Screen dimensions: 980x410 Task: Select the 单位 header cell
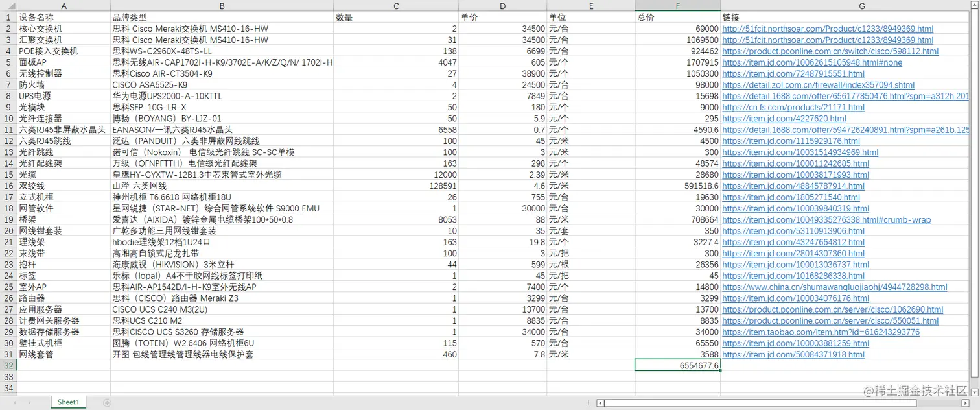coord(590,18)
